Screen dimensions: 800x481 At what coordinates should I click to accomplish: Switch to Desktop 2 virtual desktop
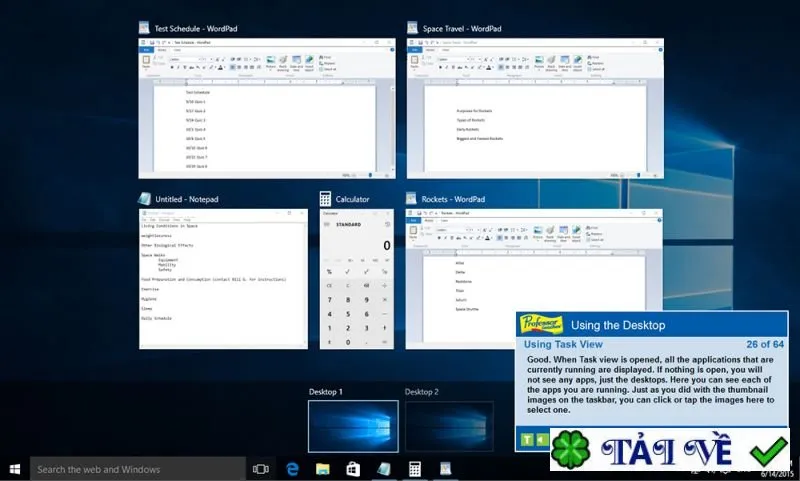(449, 426)
